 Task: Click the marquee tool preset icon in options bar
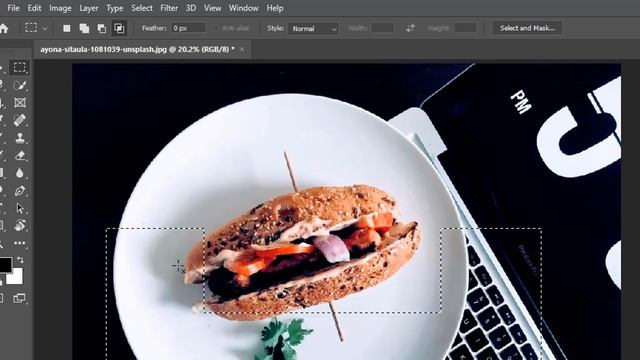(x=31, y=28)
